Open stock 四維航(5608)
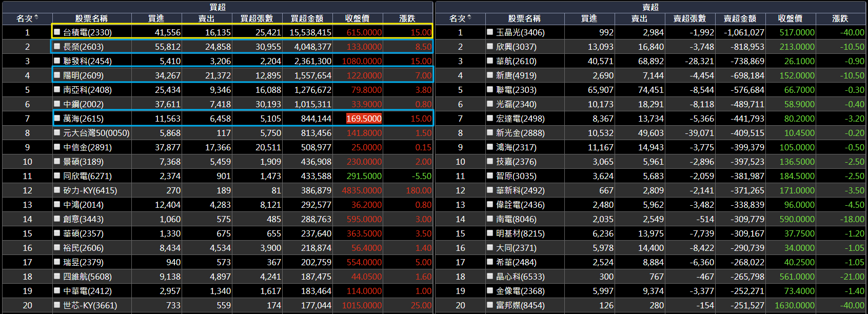 pos(87,276)
